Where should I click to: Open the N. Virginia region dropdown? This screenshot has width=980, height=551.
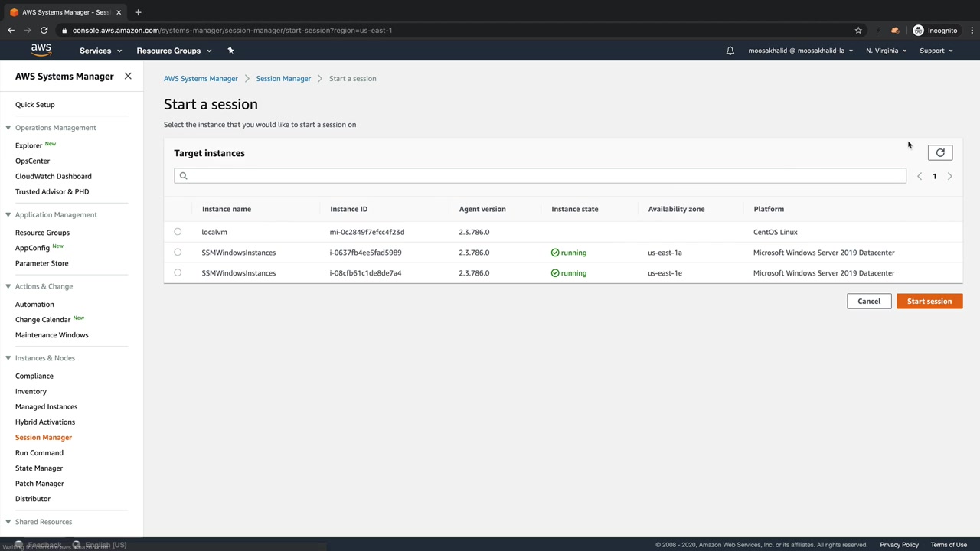coord(886,51)
